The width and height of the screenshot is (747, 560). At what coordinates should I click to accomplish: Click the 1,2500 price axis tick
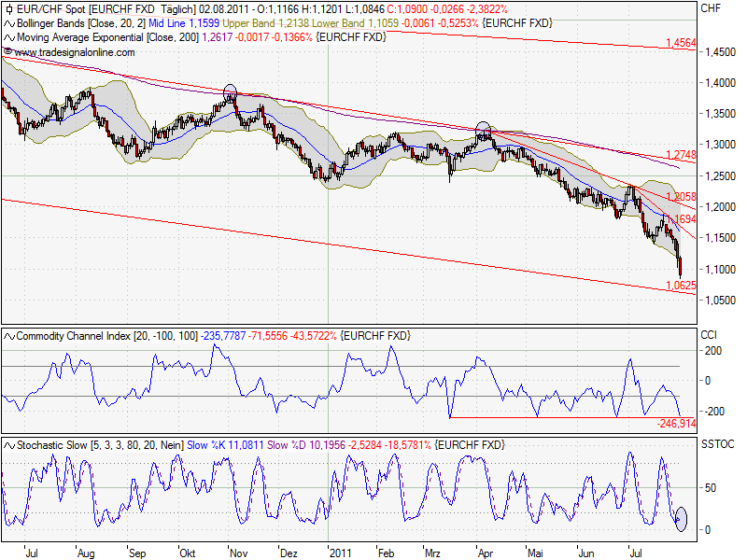pyautogui.click(x=720, y=176)
